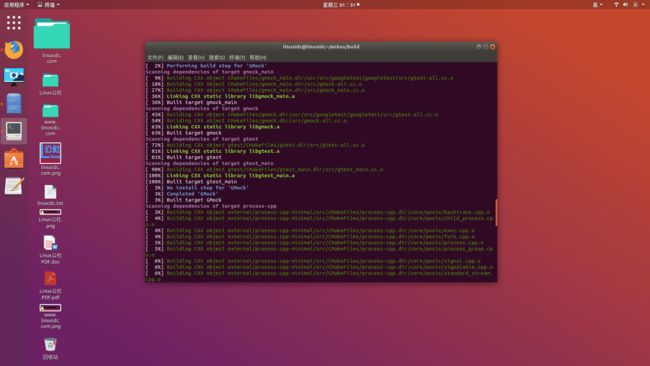Image resolution: width=650 pixels, height=366 pixels.
Task: Open the volume icon in top bar
Action: 626,5
